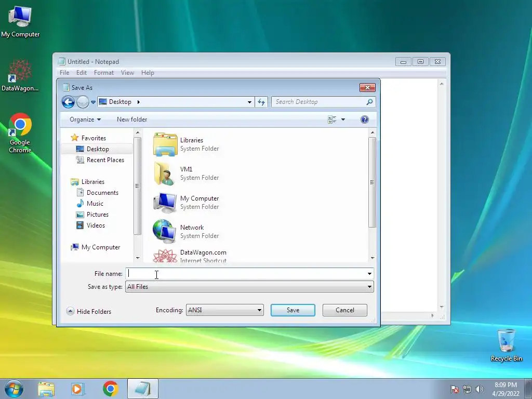The height and width of the screenshot is (399, 532).
Task: Select Recent Places in navigation pane
Action: pyautogui.click(x=105, y=160)
